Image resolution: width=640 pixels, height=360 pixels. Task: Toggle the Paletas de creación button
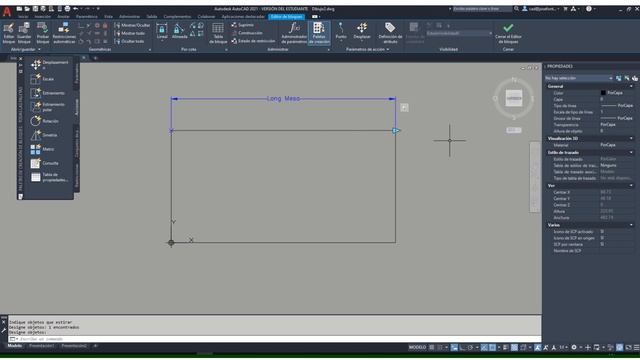(319, 33)
